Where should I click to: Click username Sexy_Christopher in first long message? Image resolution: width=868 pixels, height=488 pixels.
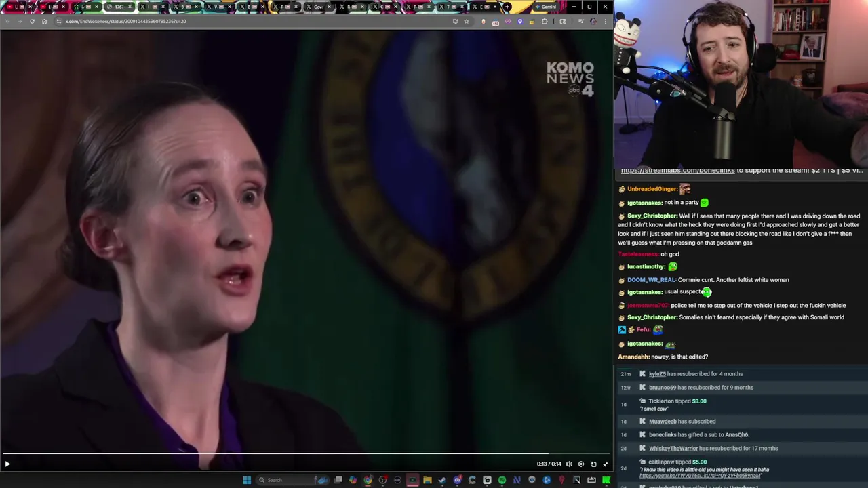(652, 216)
